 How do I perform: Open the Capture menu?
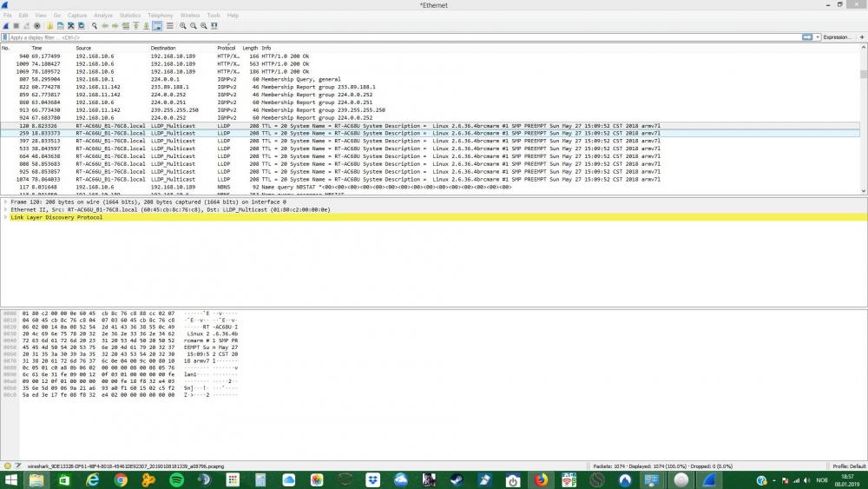coord(77,16)
